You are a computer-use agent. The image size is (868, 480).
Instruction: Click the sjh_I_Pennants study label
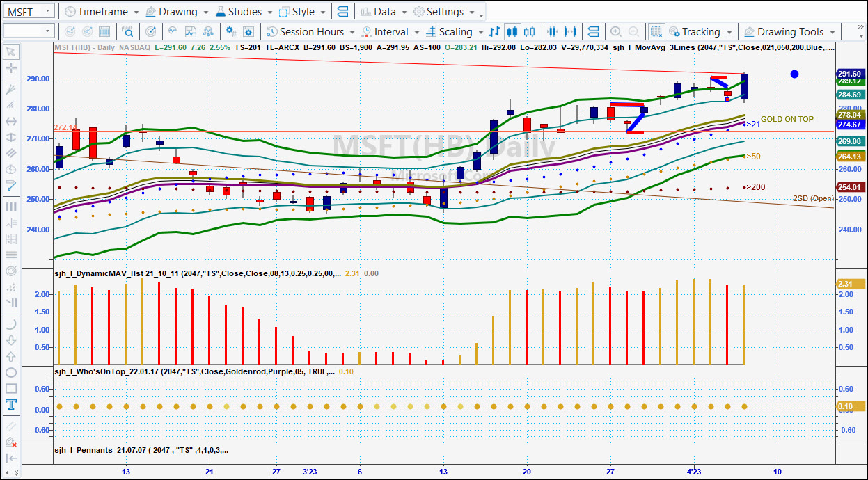(x=141, y=451)
